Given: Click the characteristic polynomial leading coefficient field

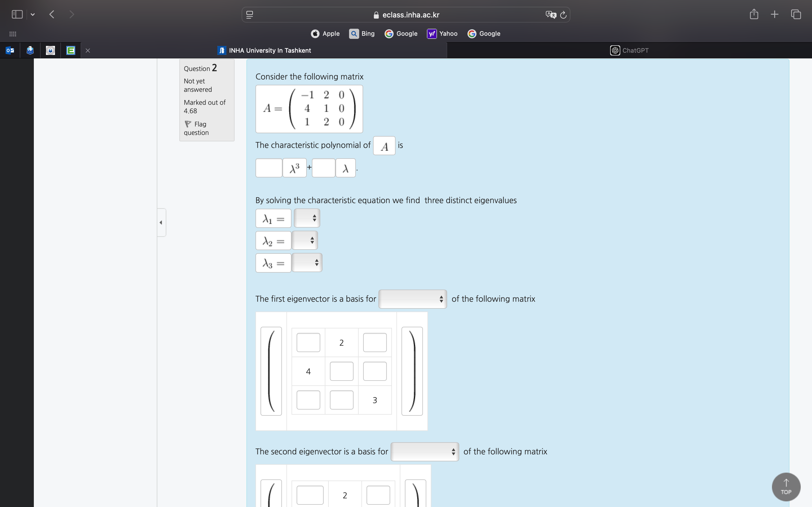Looking at the screenshot, I should [269, 168].
